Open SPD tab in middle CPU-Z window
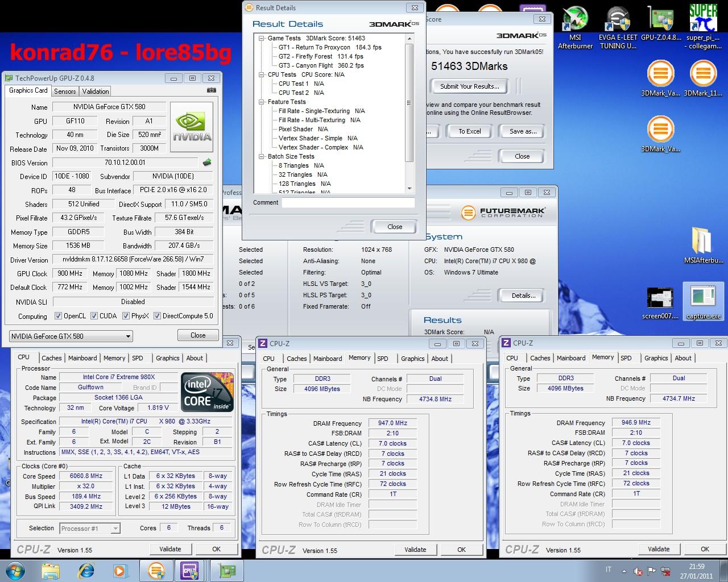 click(383, 359)
